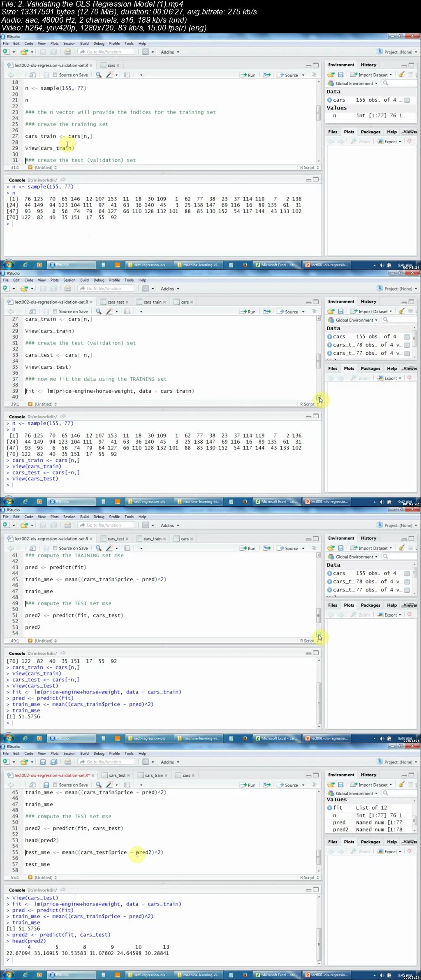Minimize the Source pane in first frame

(308, 65)
